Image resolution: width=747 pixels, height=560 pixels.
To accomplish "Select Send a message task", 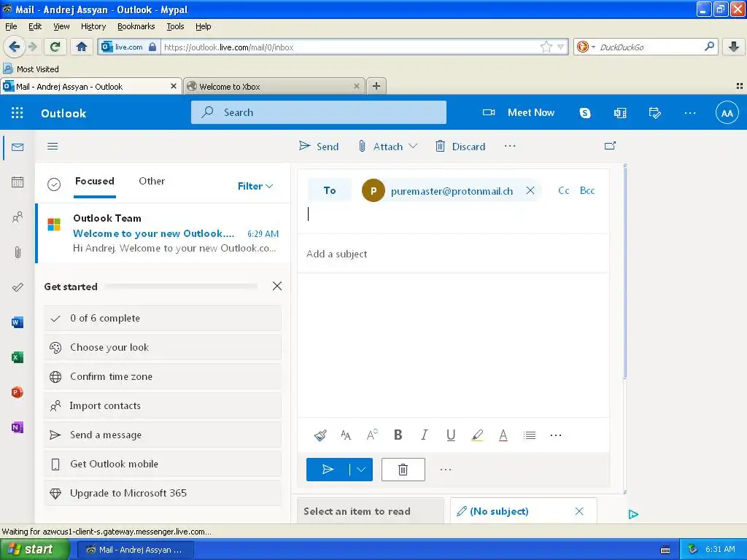I will coord(163,435).
